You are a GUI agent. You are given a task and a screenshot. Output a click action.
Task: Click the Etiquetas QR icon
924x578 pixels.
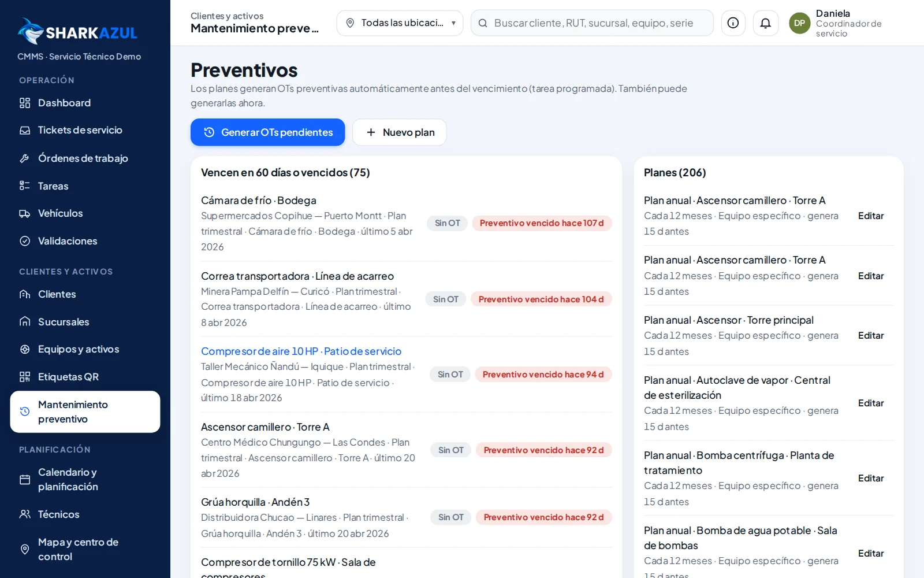tap(25, 377)
